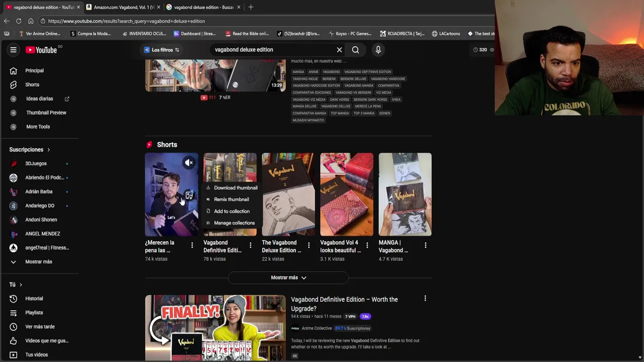This screenshot has height=362, width=644.
Task: Go back in browser history
Action: pos(7,21)
